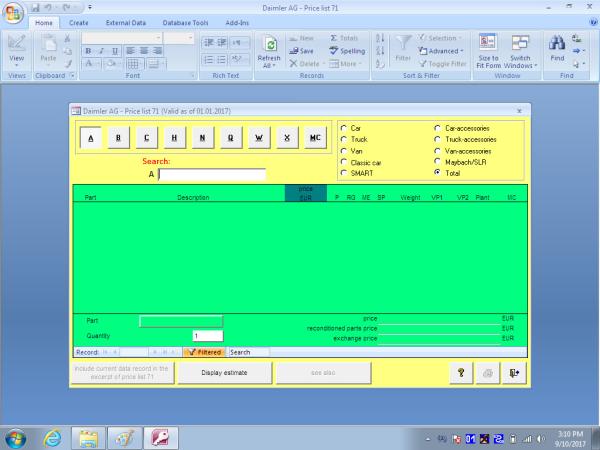Switch to the Create ribbon tab
The height and width of the screenshot is (450, 600).
78,23
